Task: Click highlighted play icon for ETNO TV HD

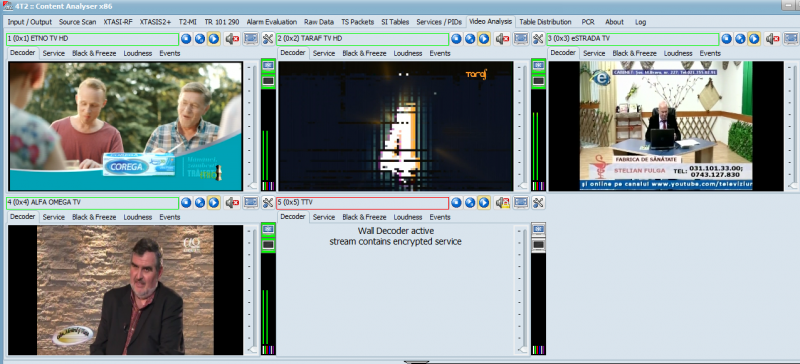Action: 214,39
